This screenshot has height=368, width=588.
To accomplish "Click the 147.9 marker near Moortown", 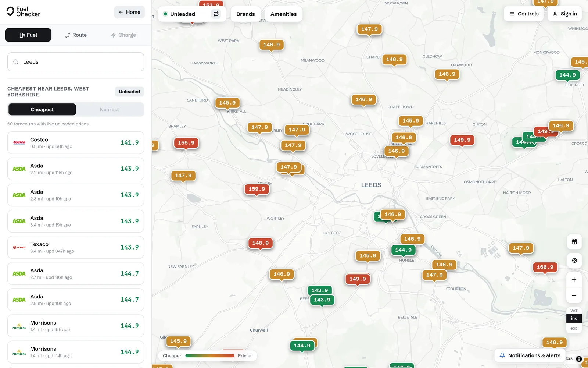I will point(369,29).
